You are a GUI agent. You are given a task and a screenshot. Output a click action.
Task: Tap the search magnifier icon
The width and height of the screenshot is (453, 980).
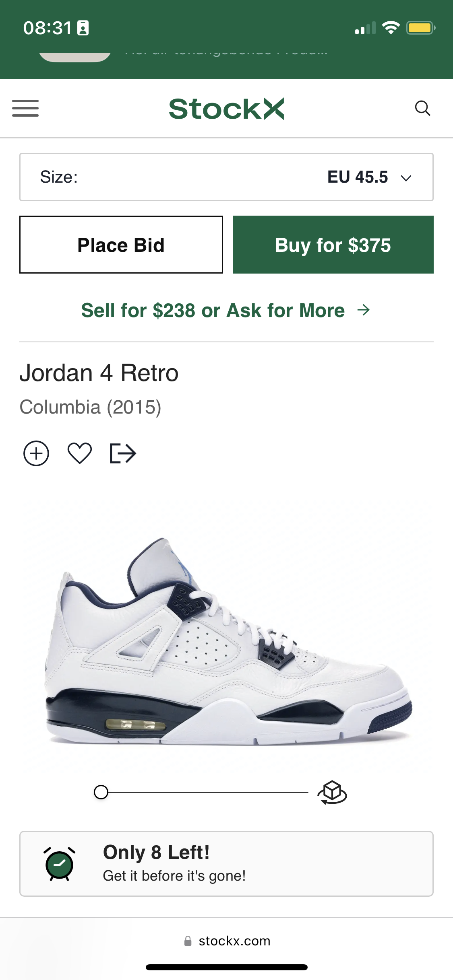[x=422, y=108]
